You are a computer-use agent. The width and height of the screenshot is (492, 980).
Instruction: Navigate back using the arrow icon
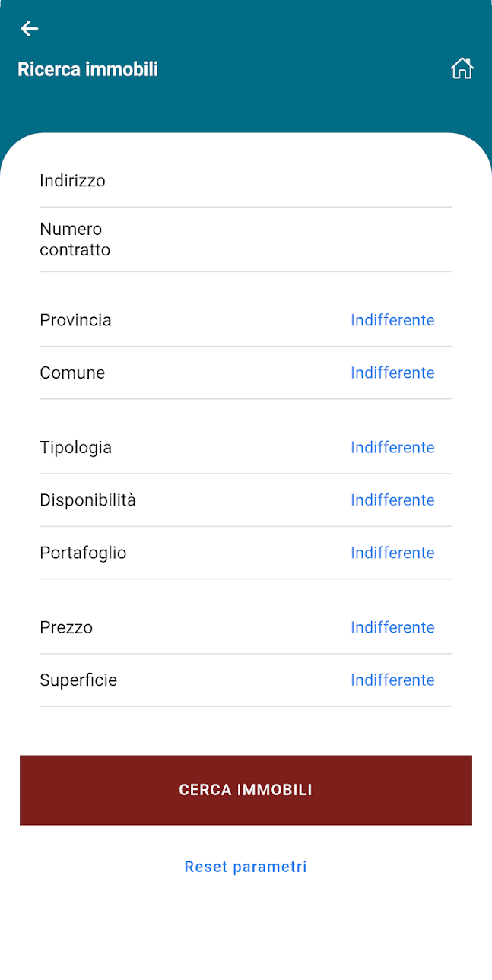click(29, 29)
